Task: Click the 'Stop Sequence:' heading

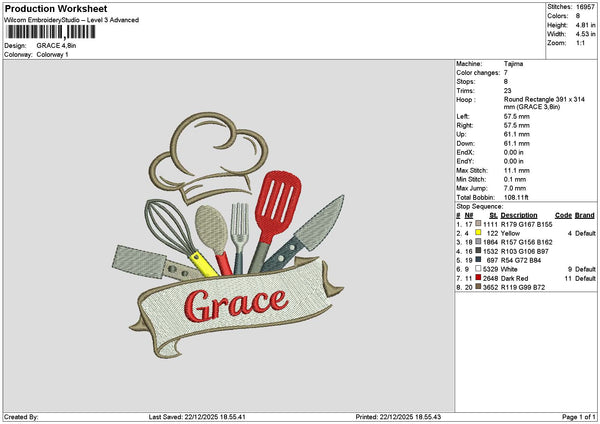Action: tap(479, 207)
